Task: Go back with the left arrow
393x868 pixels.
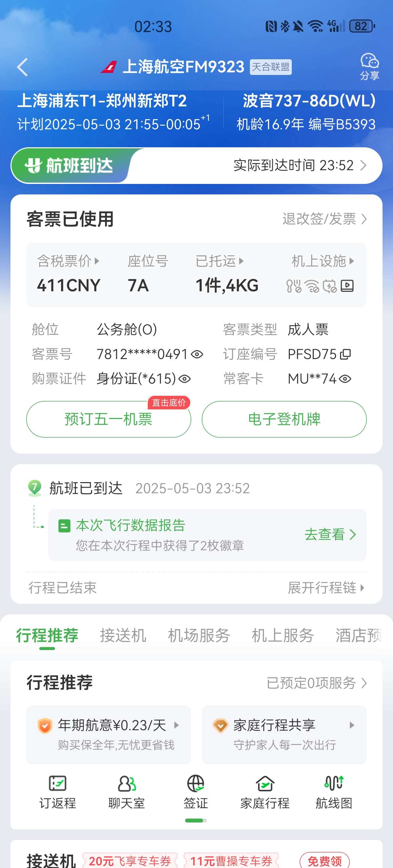Action: point(22,67)
